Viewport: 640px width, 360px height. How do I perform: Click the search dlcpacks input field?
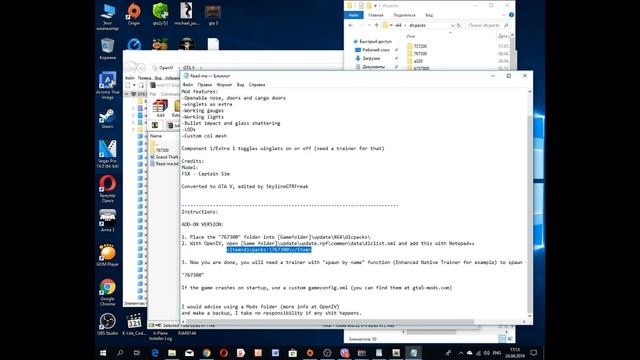click(x=487, y=25)
